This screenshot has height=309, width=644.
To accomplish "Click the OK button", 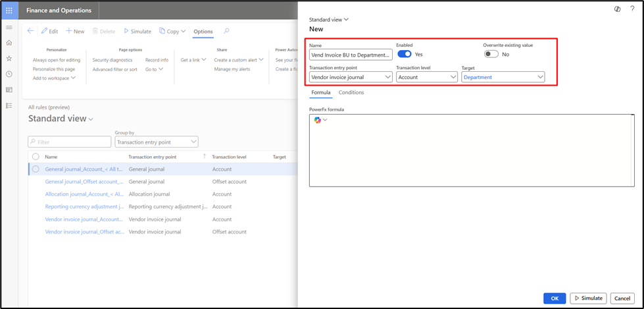I will click(x=555, y=298).
